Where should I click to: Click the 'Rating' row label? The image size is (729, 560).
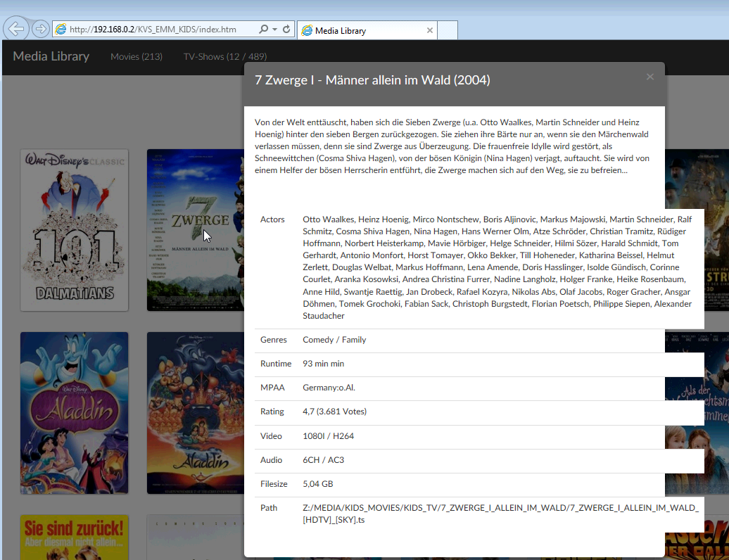(272, 412)
